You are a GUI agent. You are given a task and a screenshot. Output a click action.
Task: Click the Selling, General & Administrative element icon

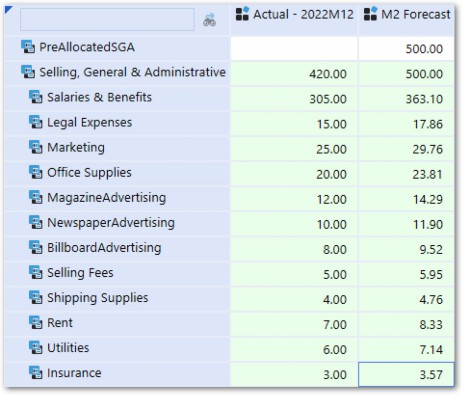tap(28, 72)
